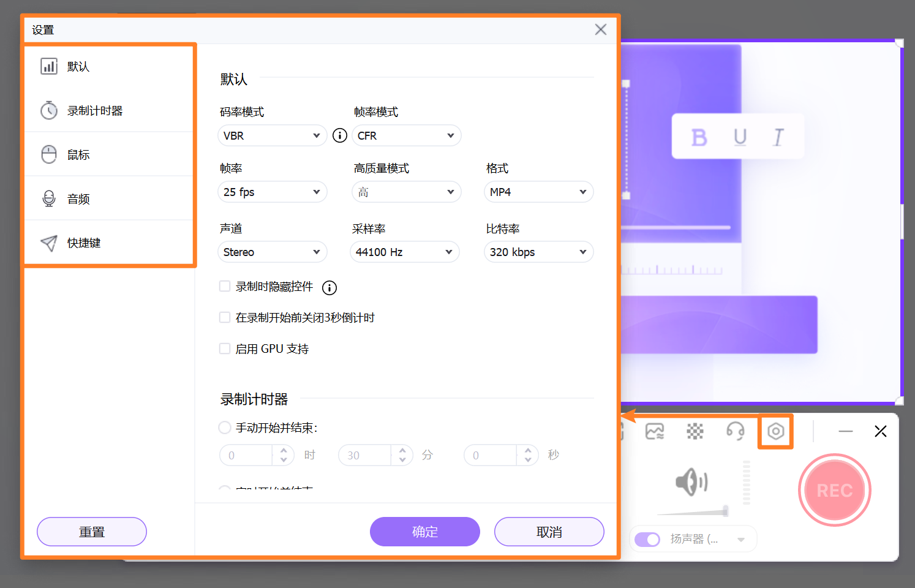
Task: Open the 音频 microphone settings icon
Action: point(49,198)
